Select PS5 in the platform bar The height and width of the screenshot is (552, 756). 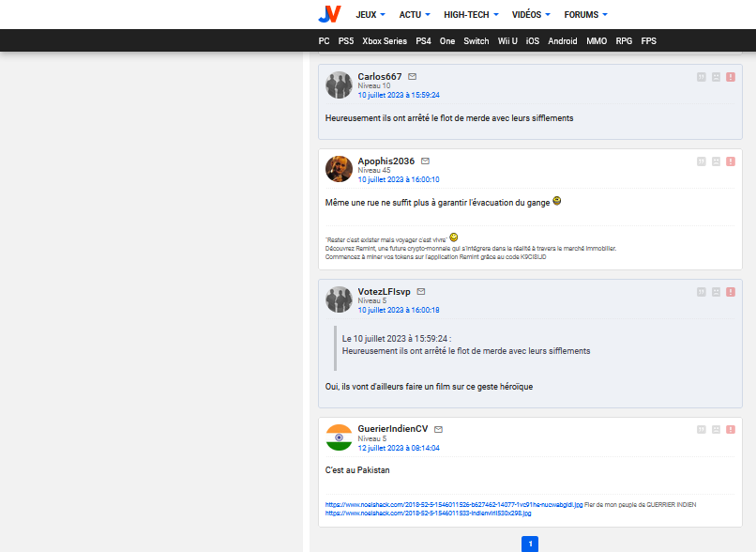coord(346,41)
